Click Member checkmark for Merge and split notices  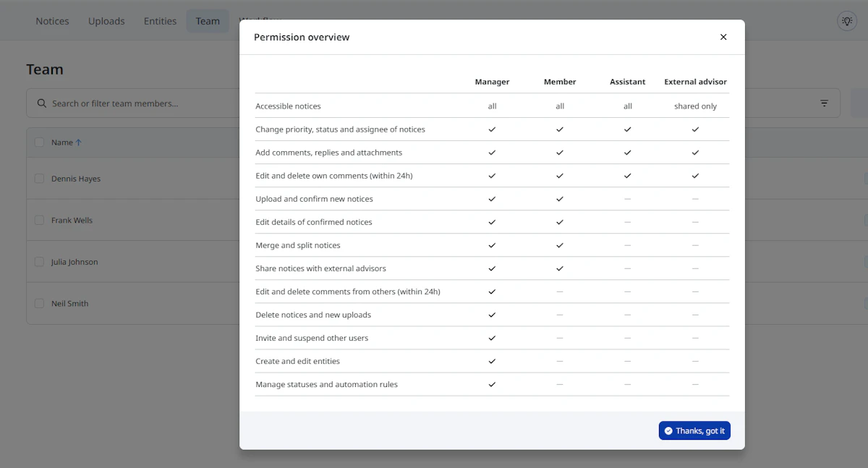pyautogui.click(x=560, y=245)
